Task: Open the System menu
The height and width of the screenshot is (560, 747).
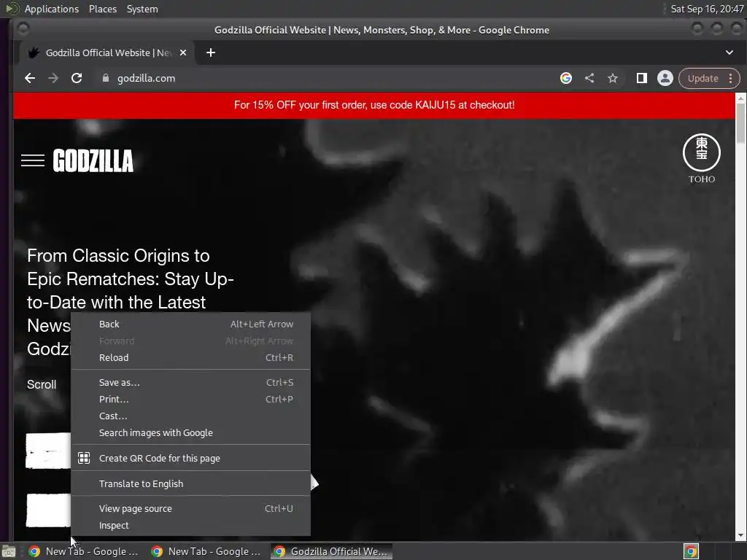Action: tap(142, 9)
